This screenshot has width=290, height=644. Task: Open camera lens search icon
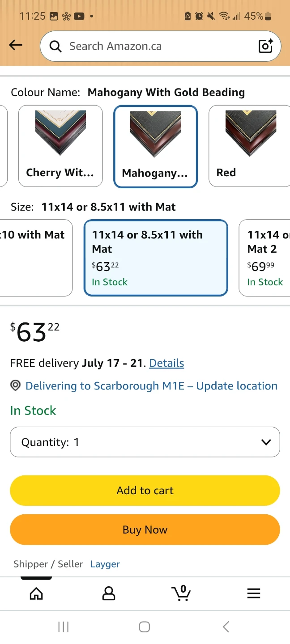click(x=265, y=46)
